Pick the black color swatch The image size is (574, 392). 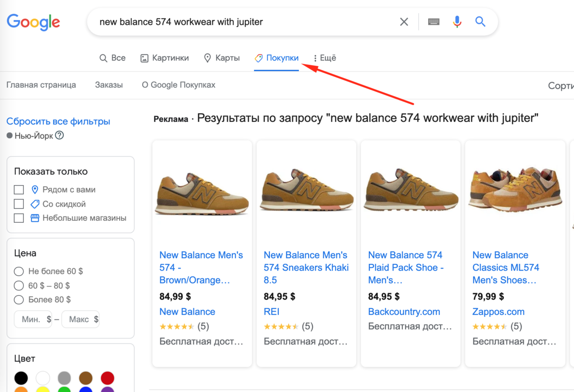[21, 378]
